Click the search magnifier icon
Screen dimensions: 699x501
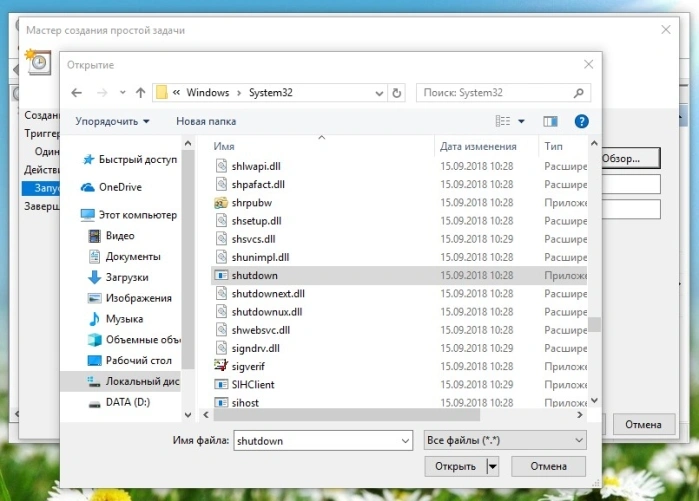579,93
